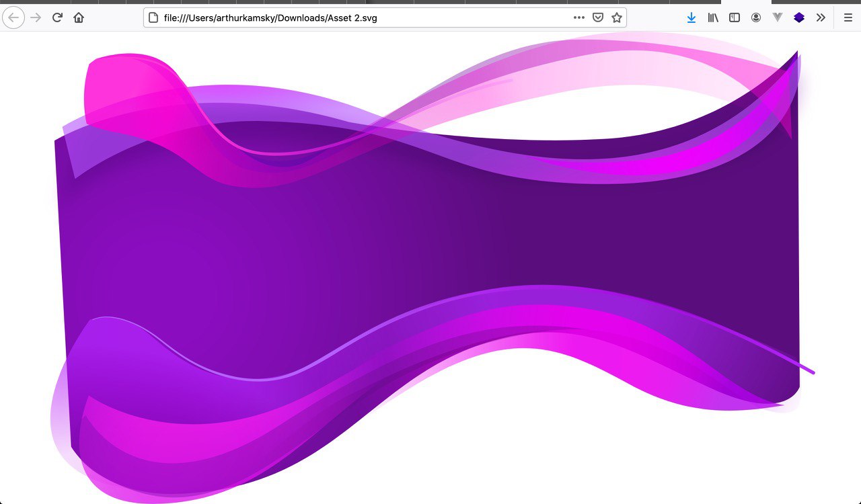Save the page to Pocket
Image resolution: width=861 pixels, height=504 pixels.
[598, 17]
